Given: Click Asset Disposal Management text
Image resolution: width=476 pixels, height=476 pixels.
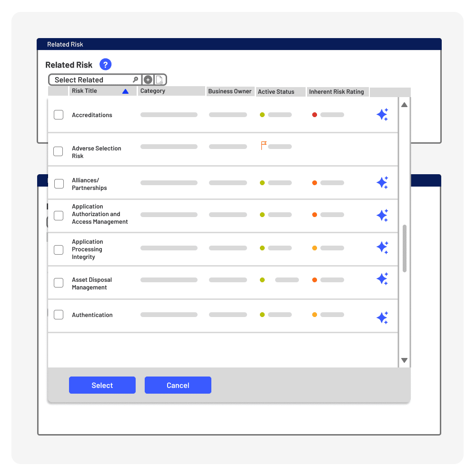Looking at the screenshot, I should [x=92, y=284].
